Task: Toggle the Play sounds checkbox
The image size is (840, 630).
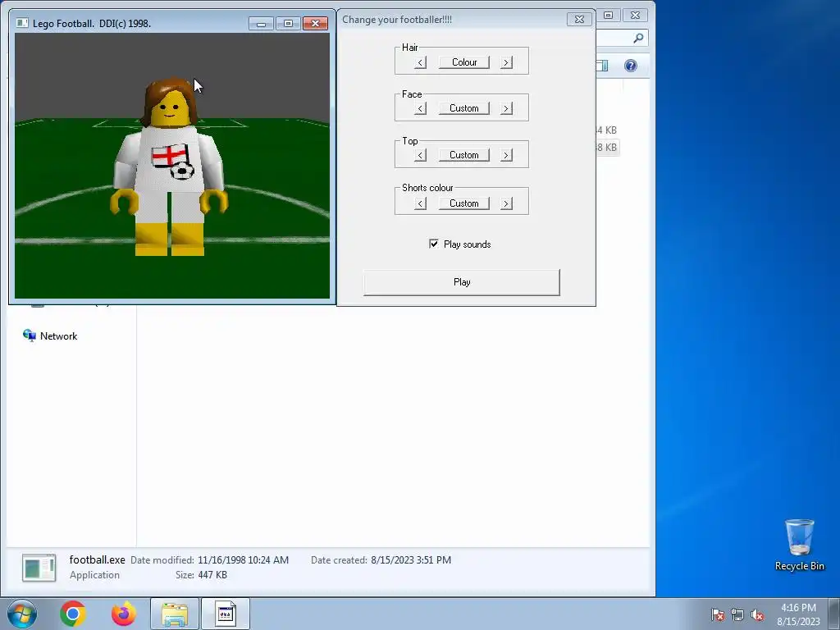Action: (434, 244)
